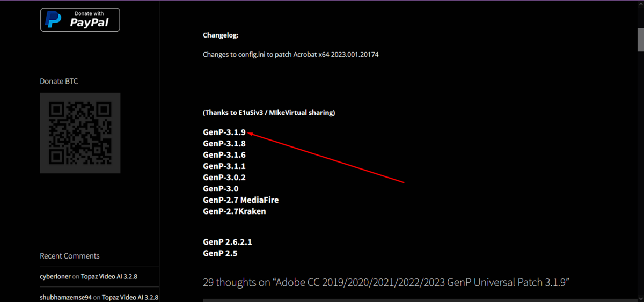Click the 29 thoughts comments heading
This screenshot has height=302, width=644.
(x=385, y=282)
